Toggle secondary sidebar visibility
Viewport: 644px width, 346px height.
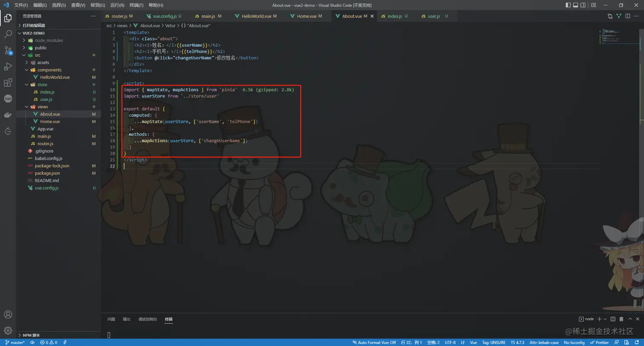pyautogui.click(x=583, y=5)
